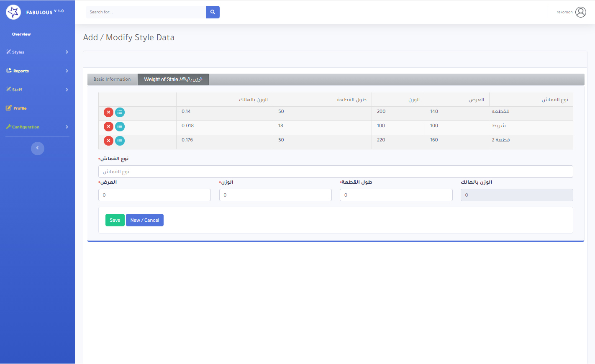Image resolution: width=595 pixels, height=364 pixels.
Task: Delete the row with weight 0.018
Action: 108,126
